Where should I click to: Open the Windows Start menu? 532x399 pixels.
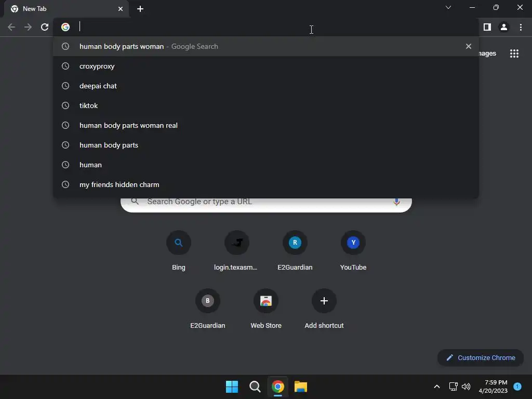[232, 387]
